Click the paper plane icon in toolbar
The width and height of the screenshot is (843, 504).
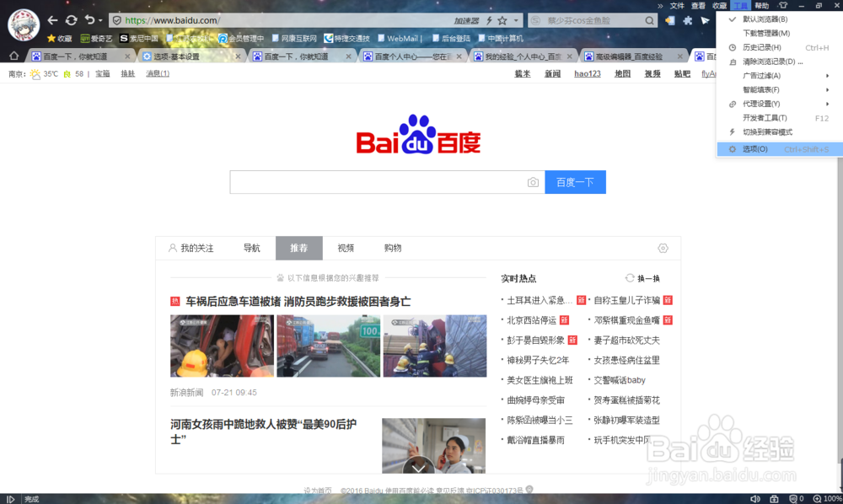[706, 20]
